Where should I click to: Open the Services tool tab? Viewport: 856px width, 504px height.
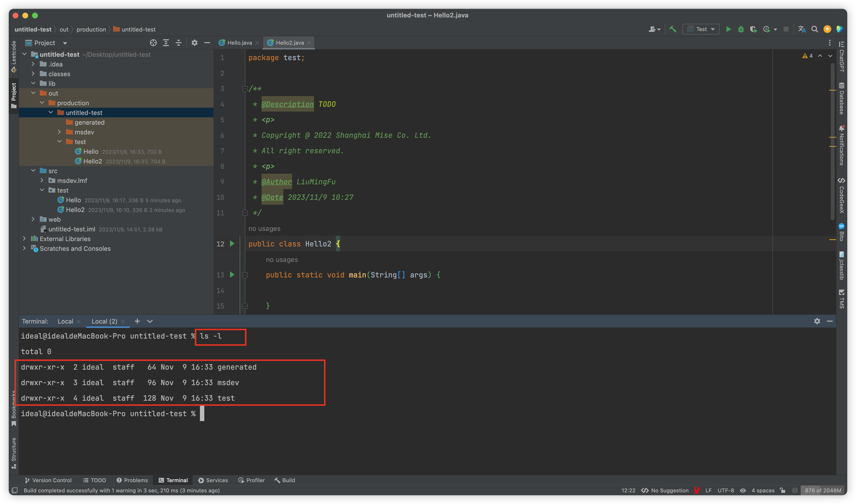tap(213, 480)
